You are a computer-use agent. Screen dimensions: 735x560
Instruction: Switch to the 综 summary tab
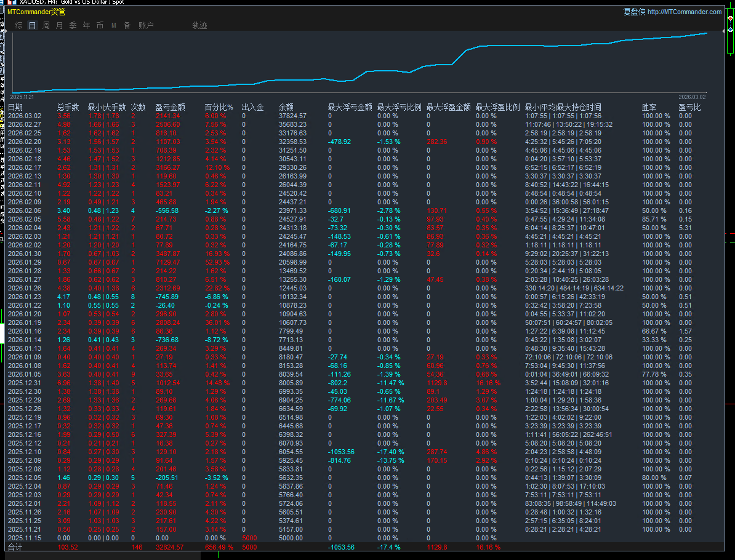coord(19,25)
